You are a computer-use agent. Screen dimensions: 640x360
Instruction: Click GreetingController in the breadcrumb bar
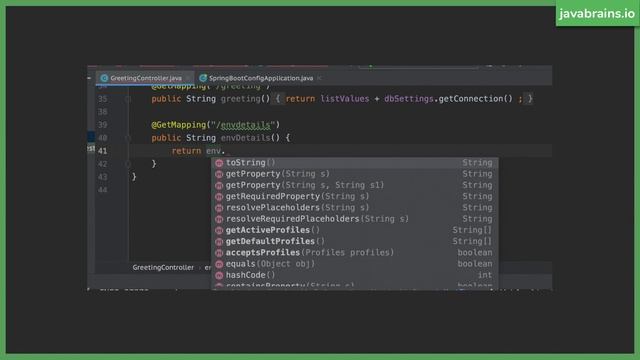(163, 267)
